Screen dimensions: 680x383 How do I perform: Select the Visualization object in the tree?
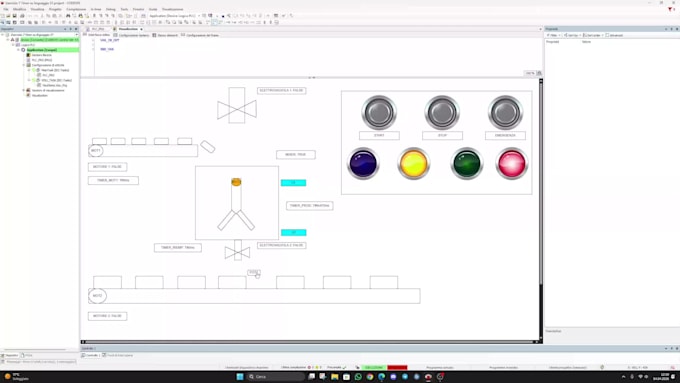pos(39,95)
